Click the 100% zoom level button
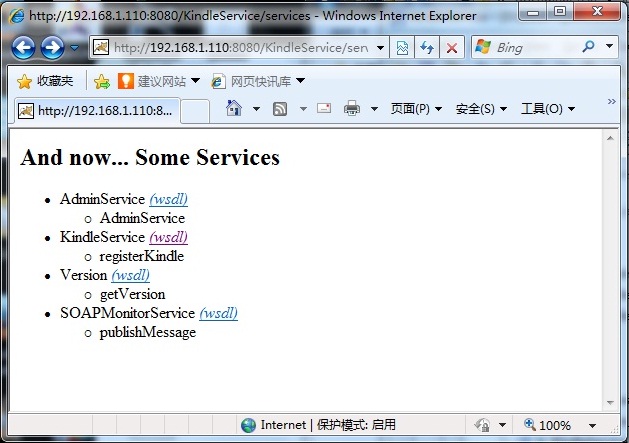 (548, 425)
